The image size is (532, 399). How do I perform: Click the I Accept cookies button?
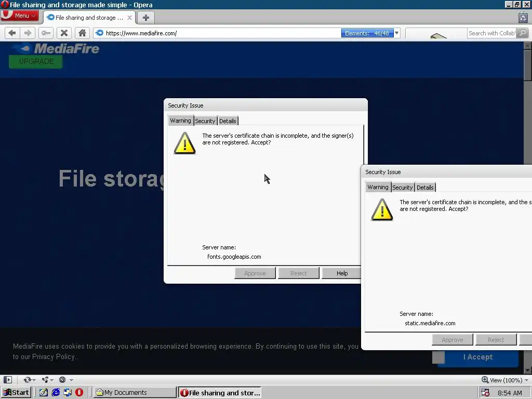(478, 357)
